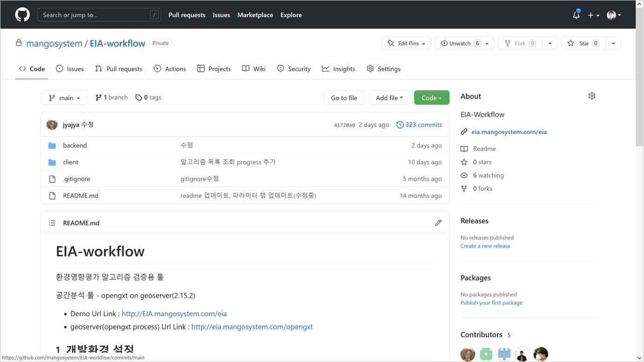Screen dimensions: 644x362
Task: Open the EIA-workflow repository link
Action: coord(117,43)
